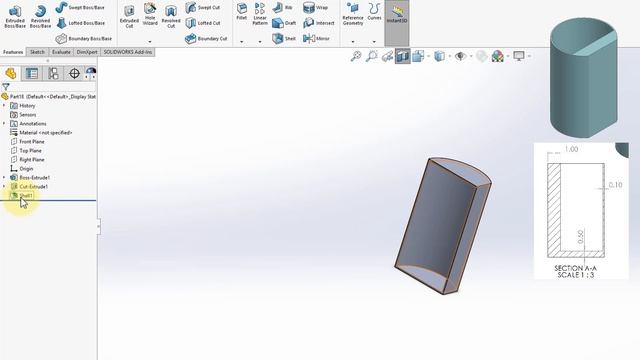
Task: Select Top Plane in tree
Action: (26, 151)
